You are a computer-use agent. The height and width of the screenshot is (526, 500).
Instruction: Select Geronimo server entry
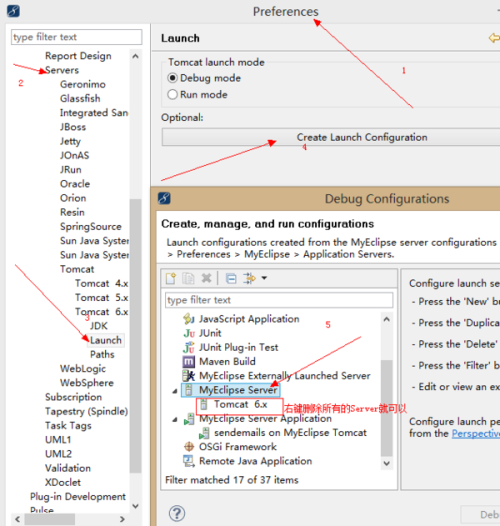tap(83, 84)
